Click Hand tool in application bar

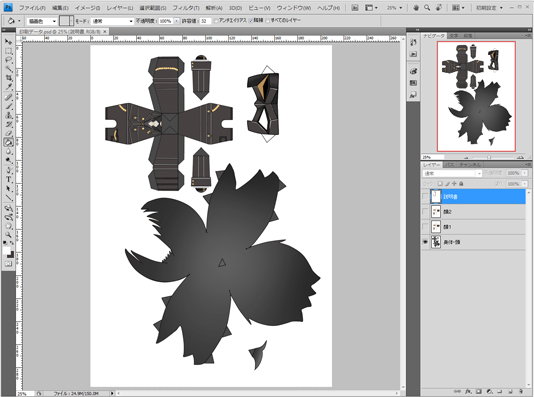click(416, 7)
